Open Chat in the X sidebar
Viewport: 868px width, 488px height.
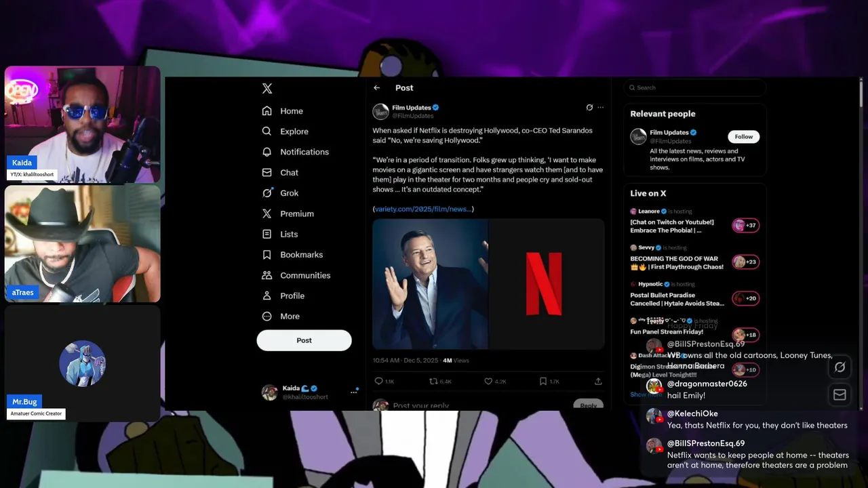[281, 173]
